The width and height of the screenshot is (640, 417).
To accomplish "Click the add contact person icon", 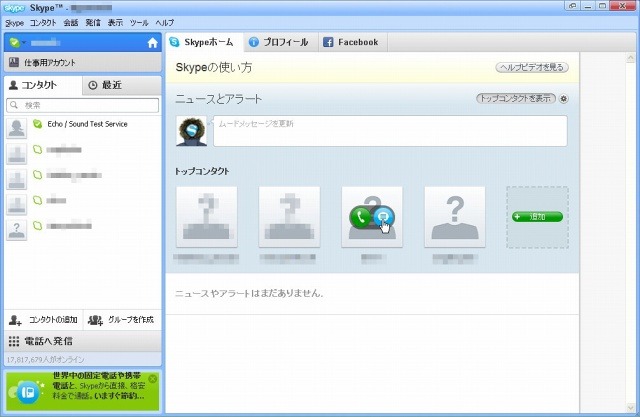I will (15, 320).
